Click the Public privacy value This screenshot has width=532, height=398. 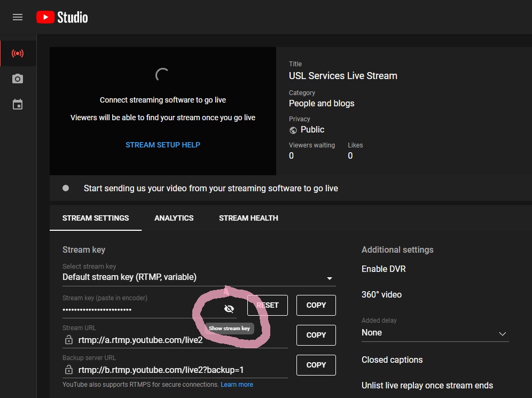pos(312,130)
